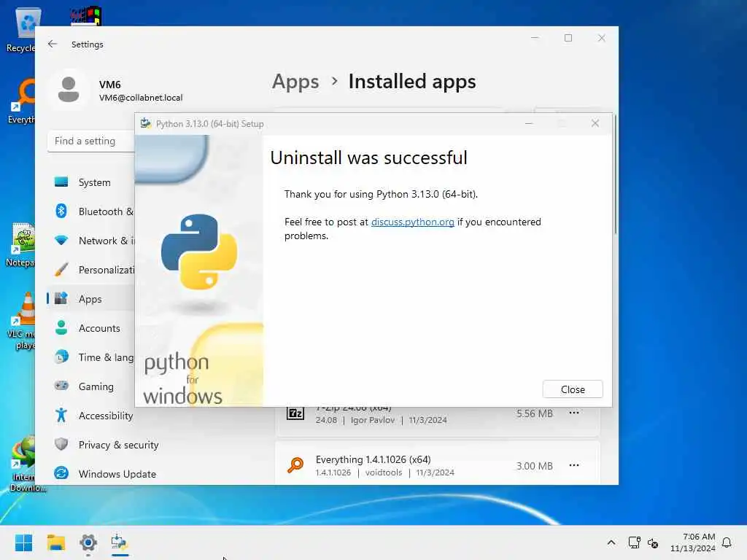
Task: Click VM6@collabnet.local account text
Action: 141,98
